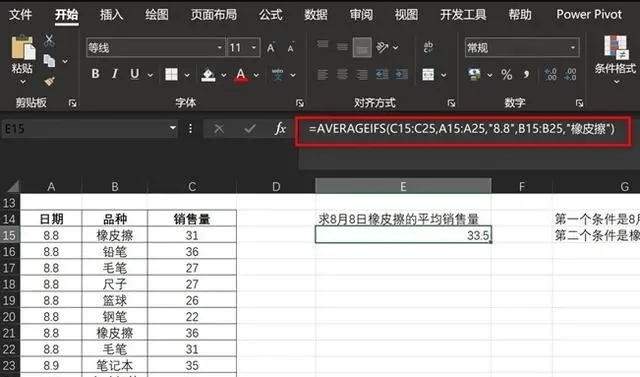640x377 pixels.
Task: Switch to 插入 (Insert) tab
Action: 111,15
